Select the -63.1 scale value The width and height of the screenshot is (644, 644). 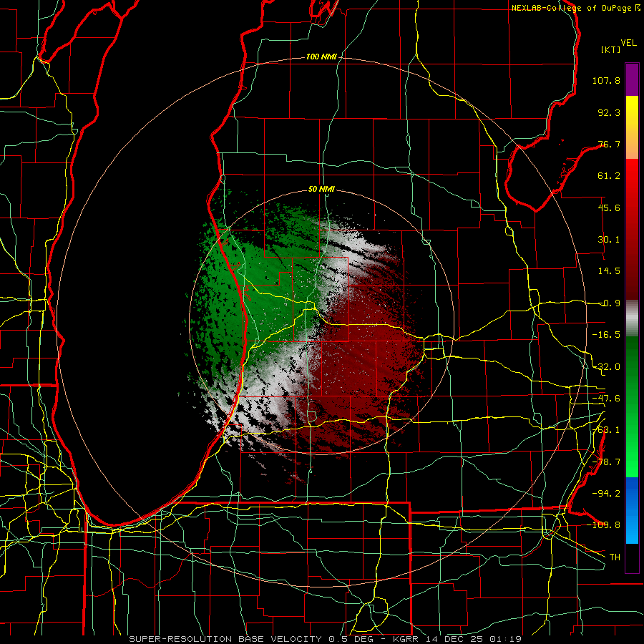[606, 430]
